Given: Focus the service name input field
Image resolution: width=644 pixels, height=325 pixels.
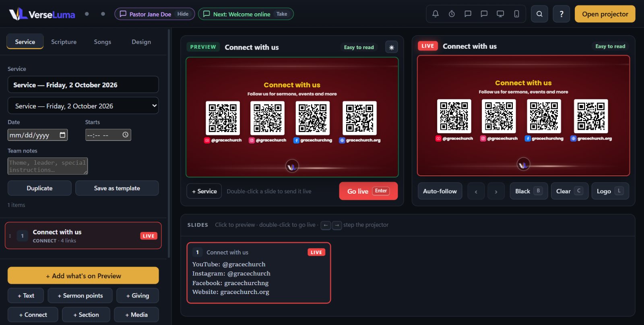Looking at the screenshot, I should point(83,85).
